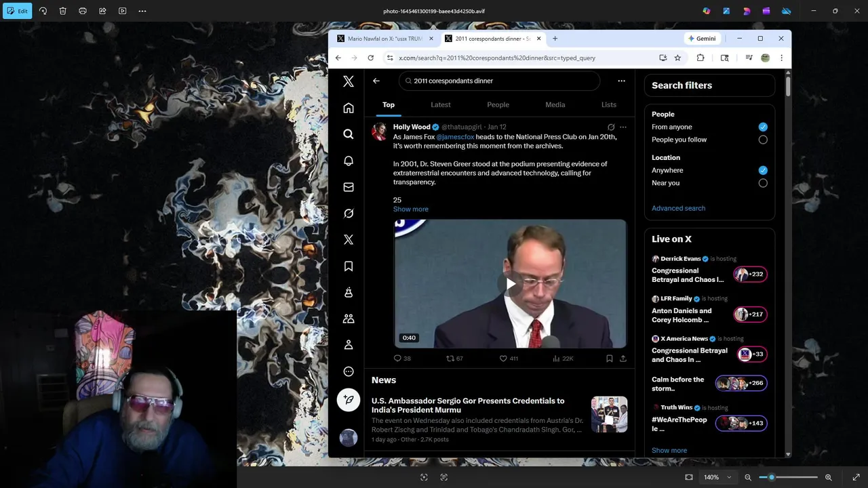Like Holly Wood's post (411 likes)
Viewport: 868px width, 488px height.
(x=509, y=359)
